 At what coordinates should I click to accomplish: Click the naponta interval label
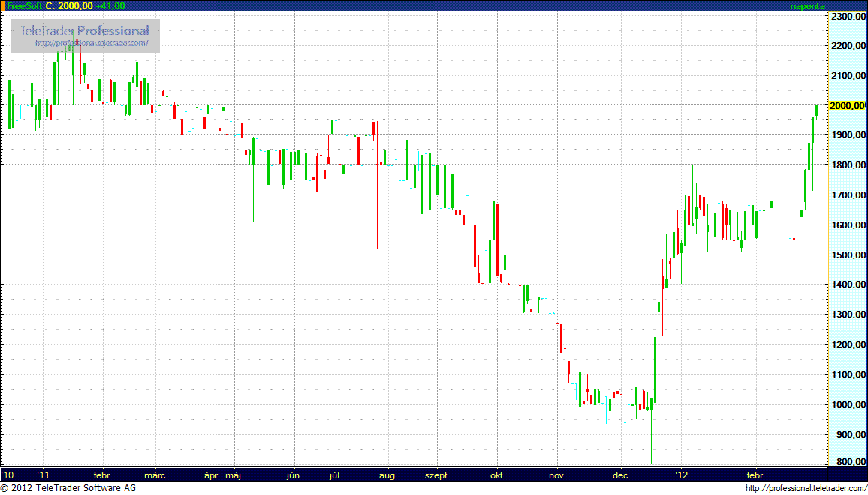(806, 6)
